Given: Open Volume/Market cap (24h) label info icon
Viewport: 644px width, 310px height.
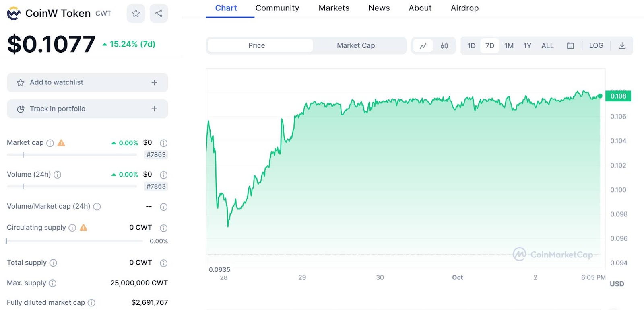Looking at the screenshot, I should 97,207.
